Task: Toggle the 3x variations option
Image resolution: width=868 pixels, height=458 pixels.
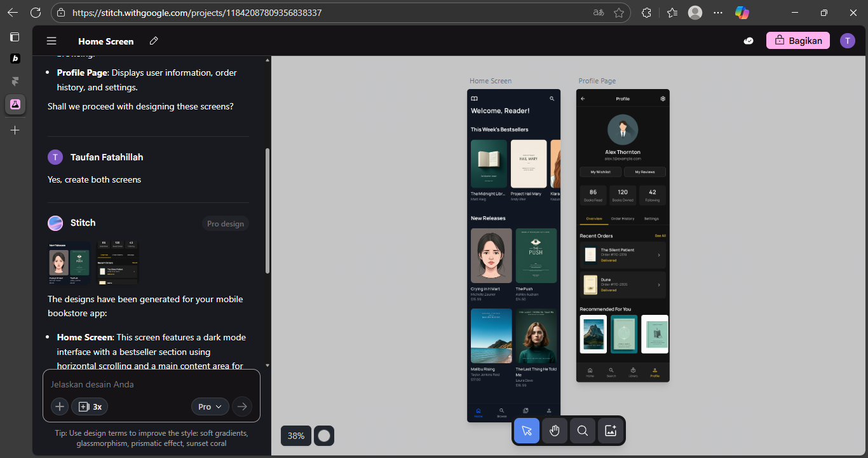Action: (x=90, y=406)
